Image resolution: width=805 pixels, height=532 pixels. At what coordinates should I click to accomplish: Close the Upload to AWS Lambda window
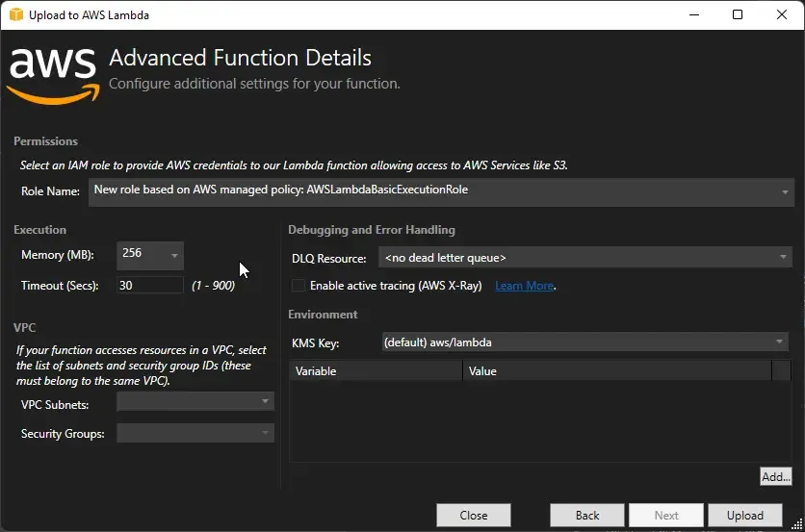781,14
